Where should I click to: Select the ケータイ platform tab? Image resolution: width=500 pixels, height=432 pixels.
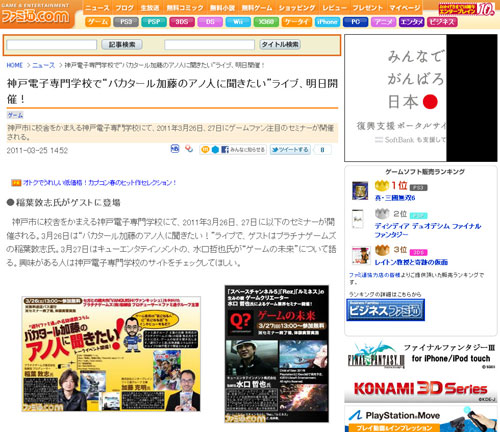297,22
